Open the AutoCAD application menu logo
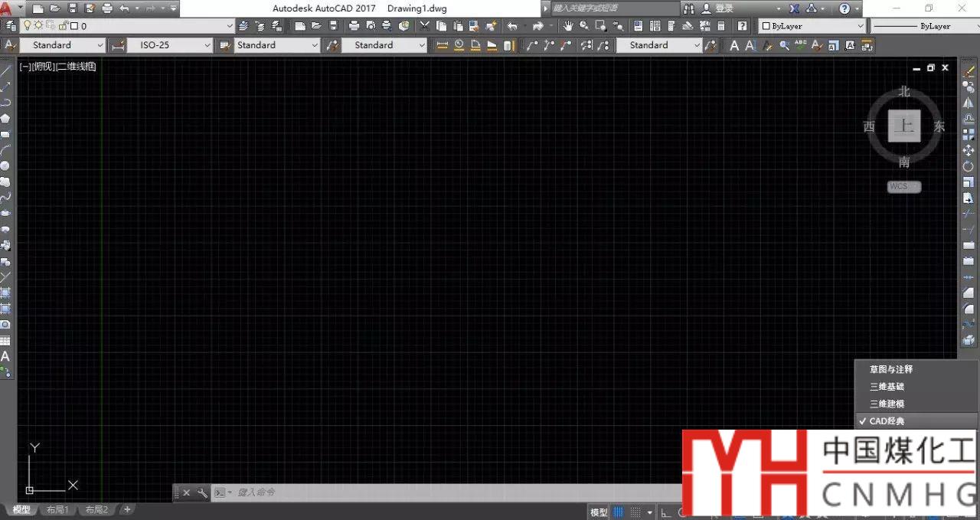Viewport: 980px width, 520px height. pyautogui.click(x=7, y=8)
